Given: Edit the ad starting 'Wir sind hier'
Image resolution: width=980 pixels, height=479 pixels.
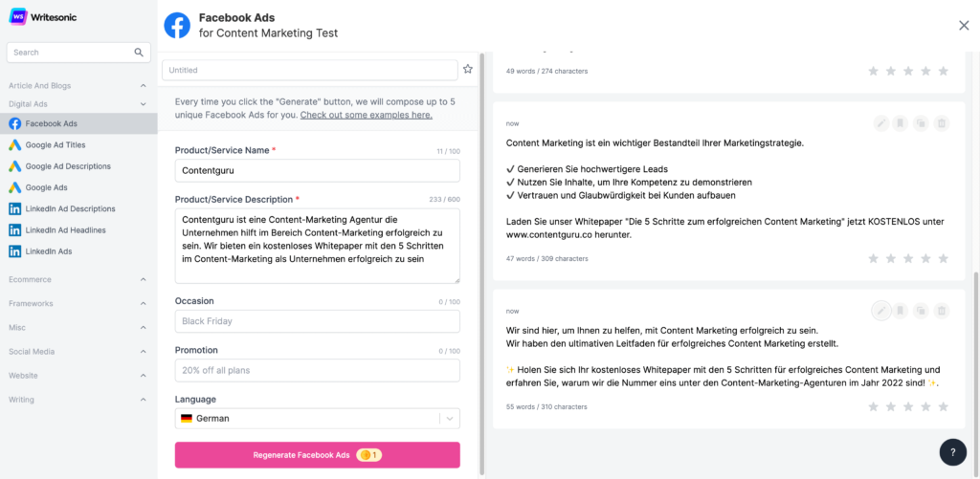Looking at the screenshot, I should 881,311.
